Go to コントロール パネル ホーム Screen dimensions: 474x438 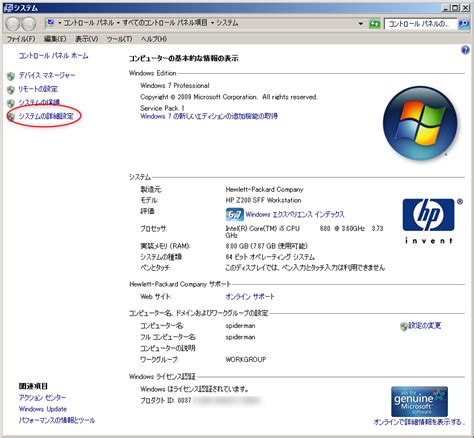[x=53, y=56]
